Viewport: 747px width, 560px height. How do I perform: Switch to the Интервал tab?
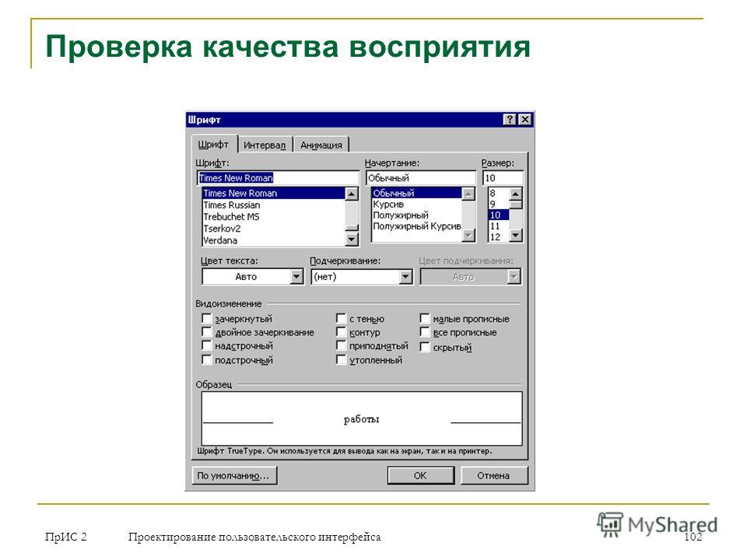pyautogui.click(x=265, y=145)
